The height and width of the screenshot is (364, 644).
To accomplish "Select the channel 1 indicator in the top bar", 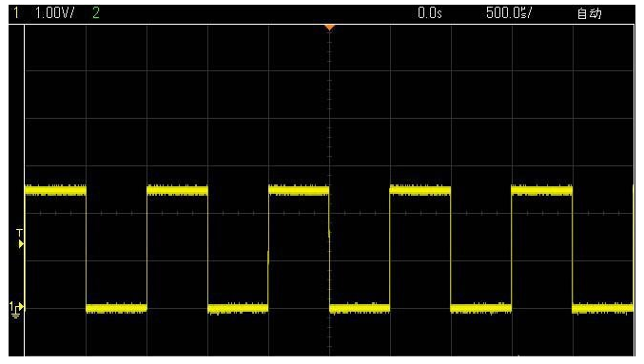I will pyautogui.click(x=15, y=13).
